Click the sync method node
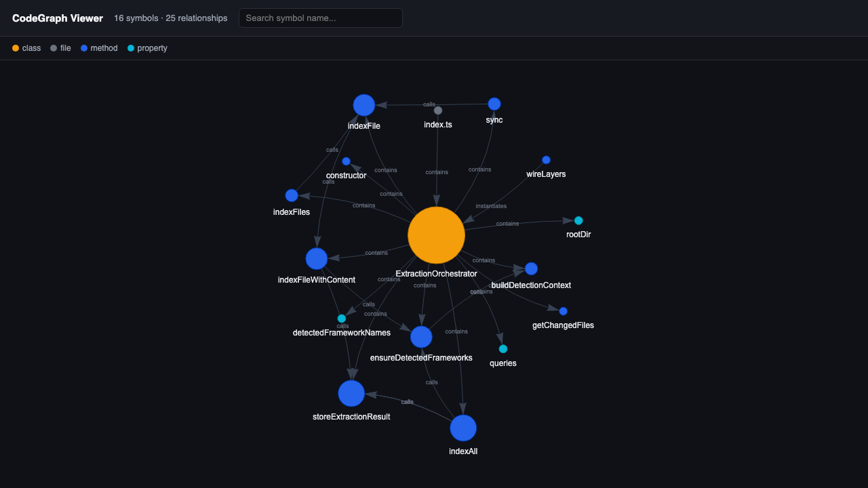Viewport: 868px width, 488px height. [494, 104]
